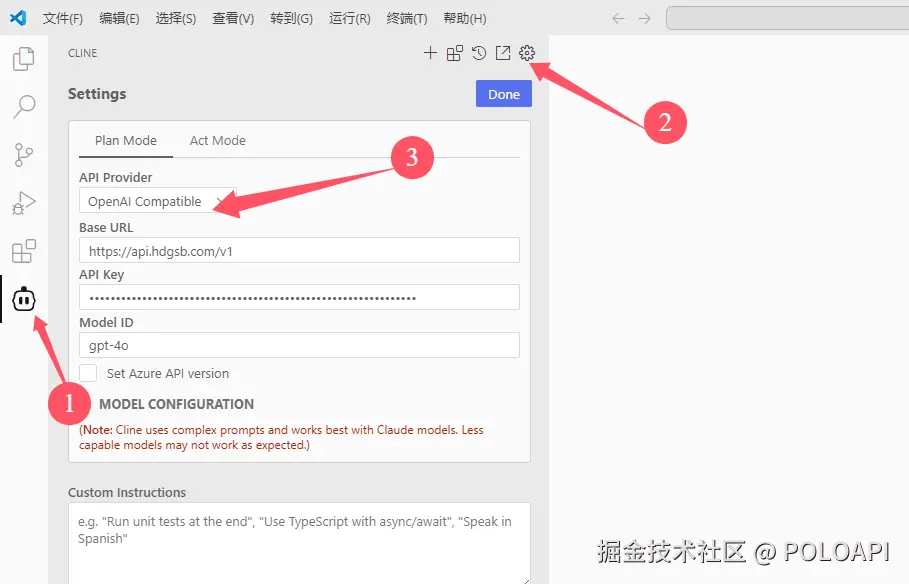Click the API Key label

click(x=101, y=275)
